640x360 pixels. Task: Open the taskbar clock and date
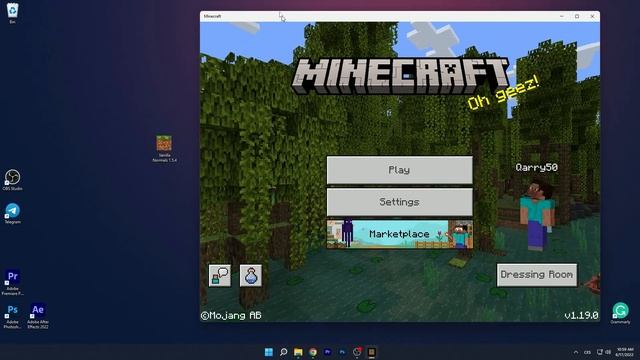tap(625, 352)
